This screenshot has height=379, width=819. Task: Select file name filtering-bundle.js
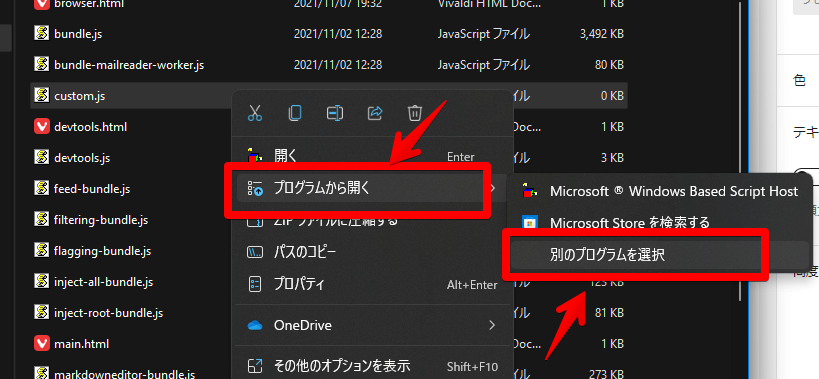click(x=101, y=220)
